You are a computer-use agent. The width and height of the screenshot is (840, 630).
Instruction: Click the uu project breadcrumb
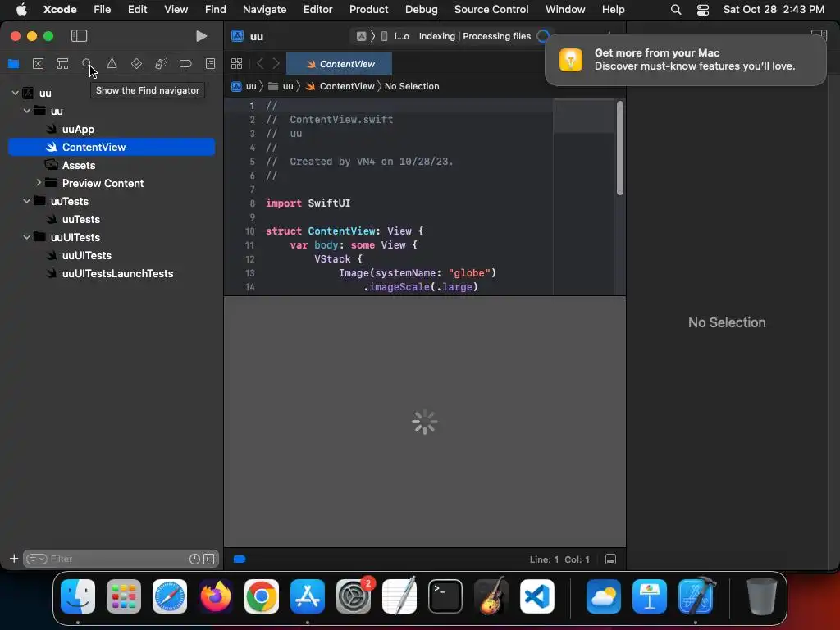click(244, 86)
